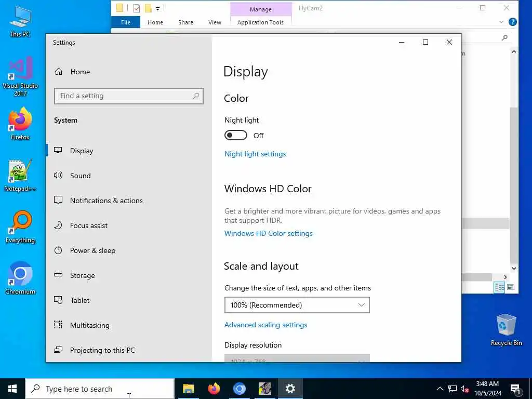532x399 pixels.
Task: Click Explorer properties checkmark quick access icon
Action: tap(137, 8)
